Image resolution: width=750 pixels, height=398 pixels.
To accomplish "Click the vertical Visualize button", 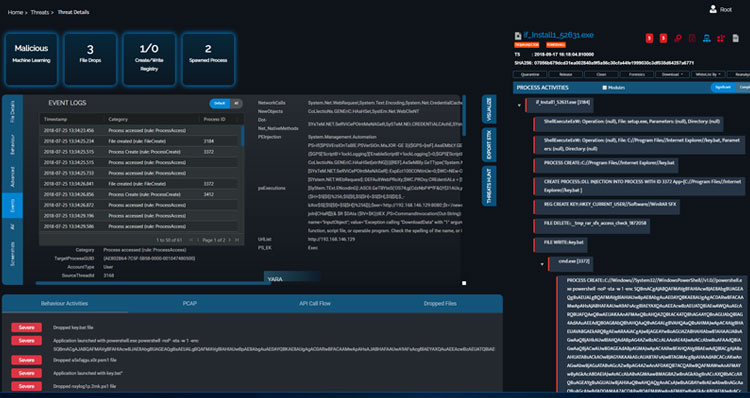I will pos(489,109).
